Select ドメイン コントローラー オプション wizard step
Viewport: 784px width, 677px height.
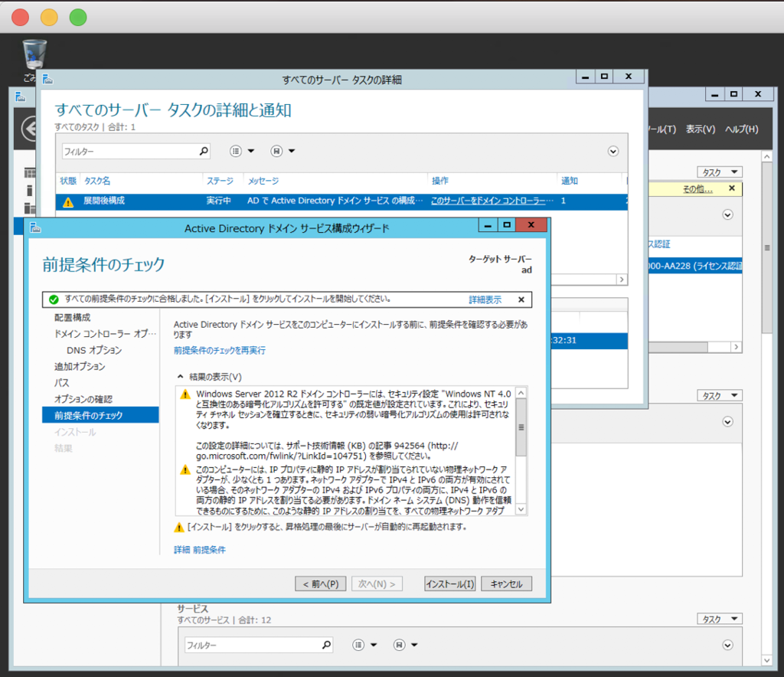105,333
